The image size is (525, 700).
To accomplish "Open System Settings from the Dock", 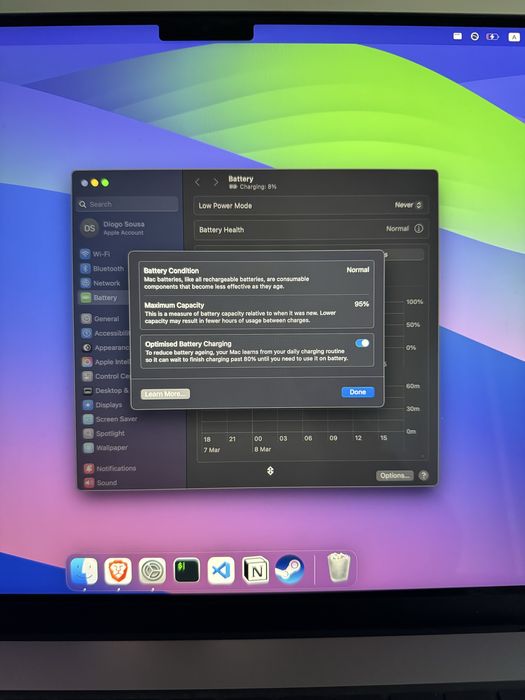I will tap(152, 571).
